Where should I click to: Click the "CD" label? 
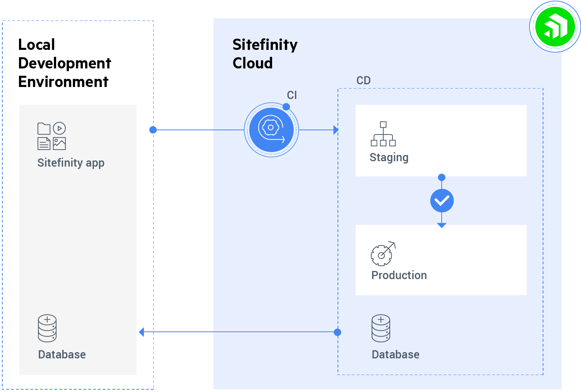[x=363, y=80]
